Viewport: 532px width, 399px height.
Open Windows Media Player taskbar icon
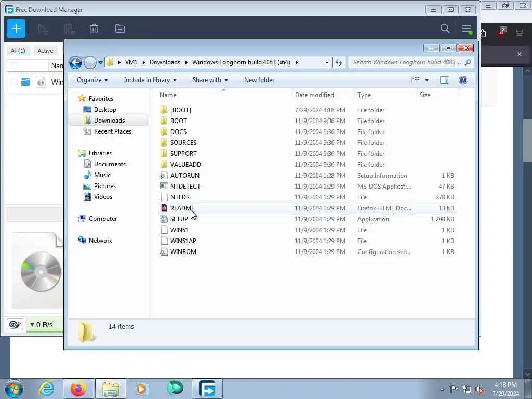142,389
